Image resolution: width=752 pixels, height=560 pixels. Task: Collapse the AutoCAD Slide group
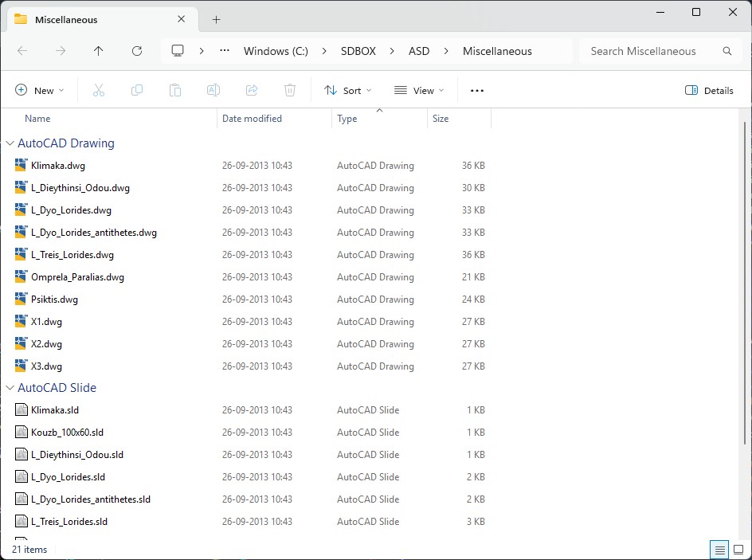pos(10,388)
